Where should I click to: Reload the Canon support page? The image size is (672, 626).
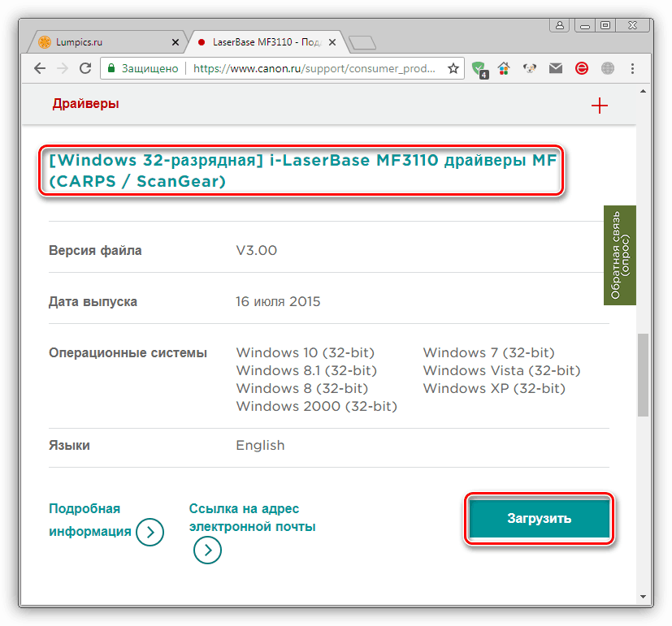coord(85,69)
